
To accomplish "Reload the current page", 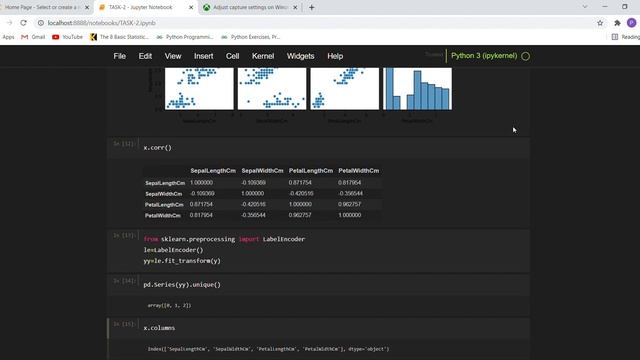I will tap(23, 23).
